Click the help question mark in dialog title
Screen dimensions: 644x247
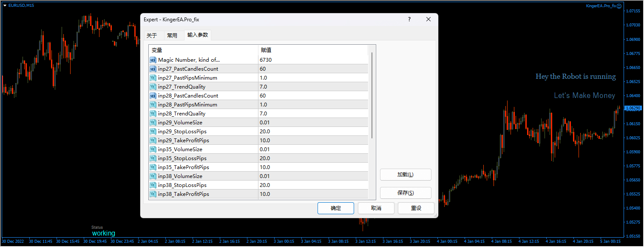pos(409,19)
